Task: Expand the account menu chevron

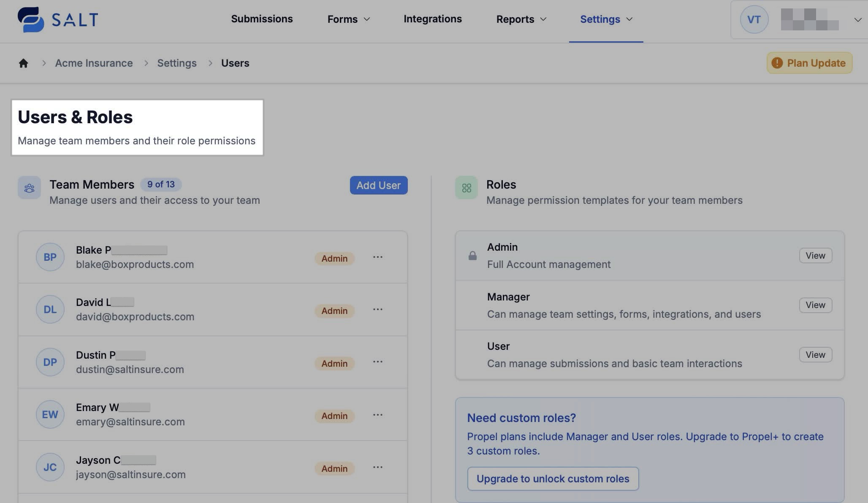Action: pyautogui.click(x=857, y=20)
